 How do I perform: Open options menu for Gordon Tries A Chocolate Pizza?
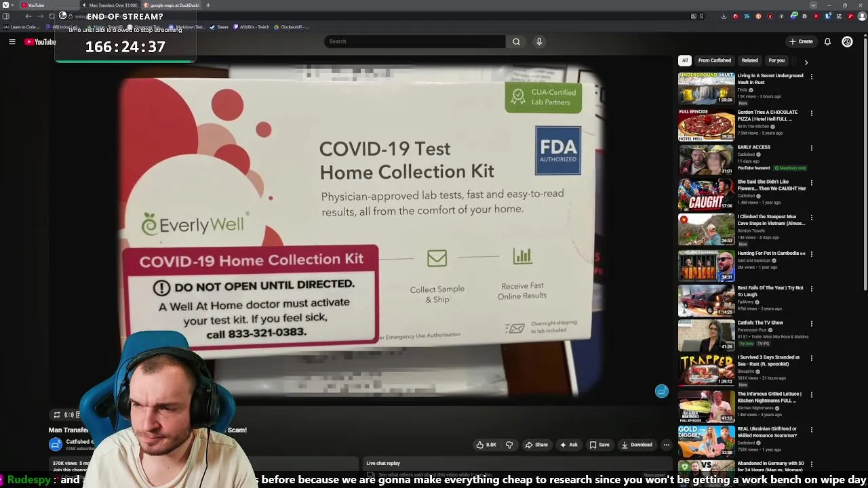tap(812, 113)
